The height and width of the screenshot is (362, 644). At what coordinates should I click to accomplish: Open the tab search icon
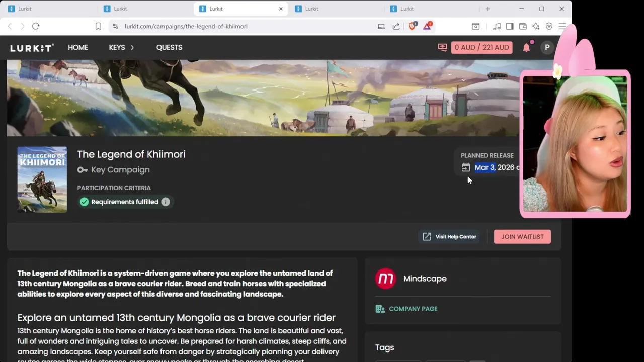[x=475, y=26]
